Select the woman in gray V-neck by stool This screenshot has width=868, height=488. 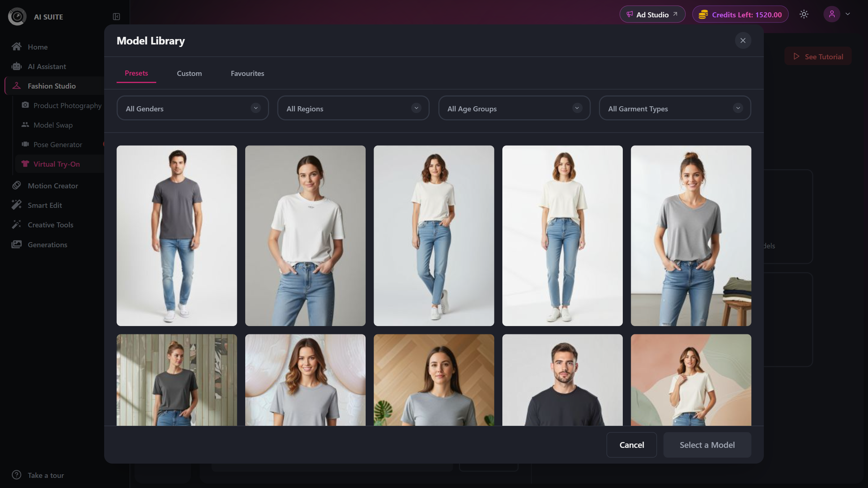click(x=691, y=236)
